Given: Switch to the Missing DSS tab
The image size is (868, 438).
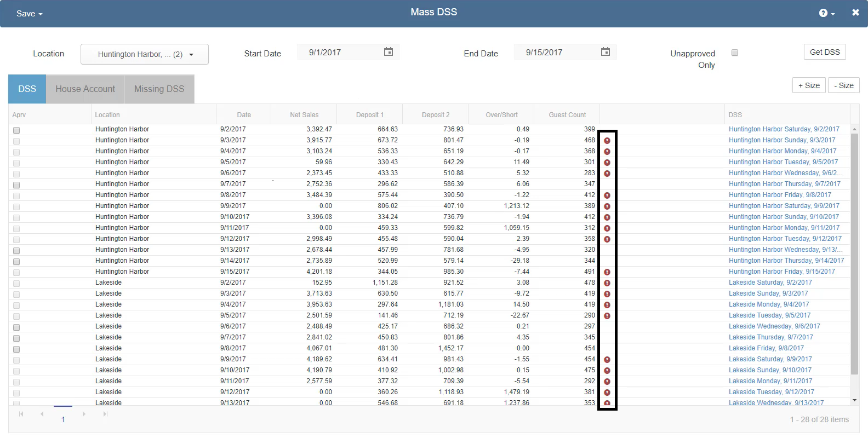Looking at the screenshot, I should (159, 89).
